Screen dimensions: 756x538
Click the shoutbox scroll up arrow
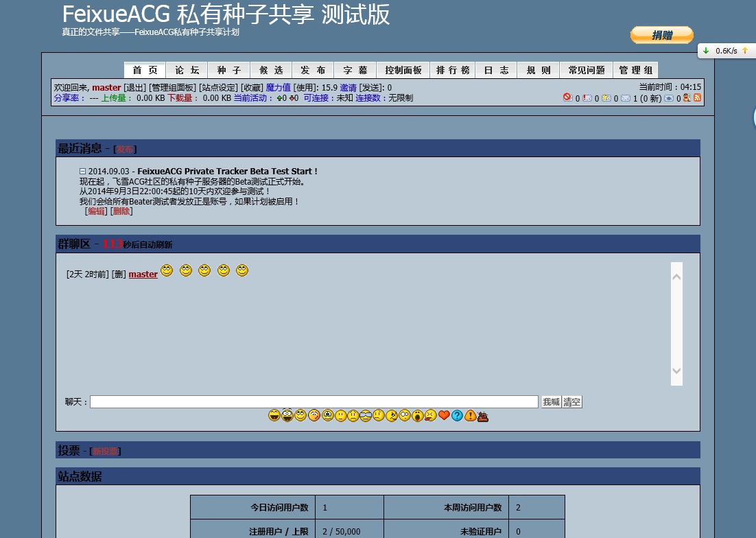pos(676,277)
